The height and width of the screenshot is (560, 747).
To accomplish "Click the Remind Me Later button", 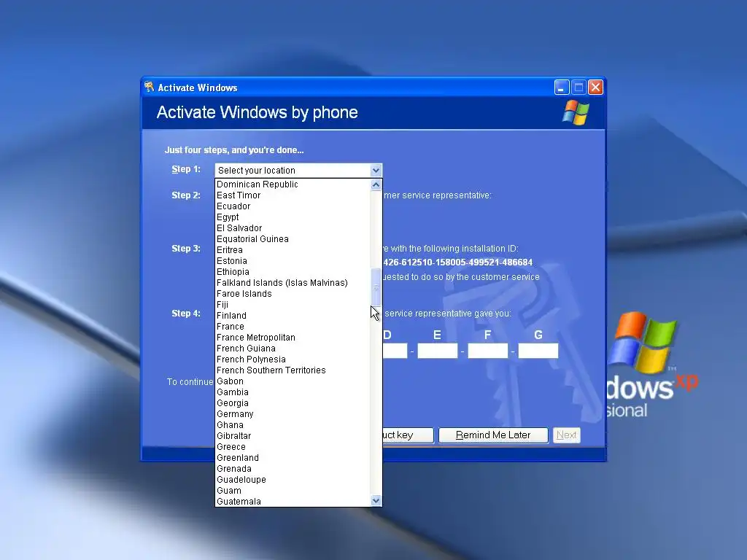I will point(493,435).
